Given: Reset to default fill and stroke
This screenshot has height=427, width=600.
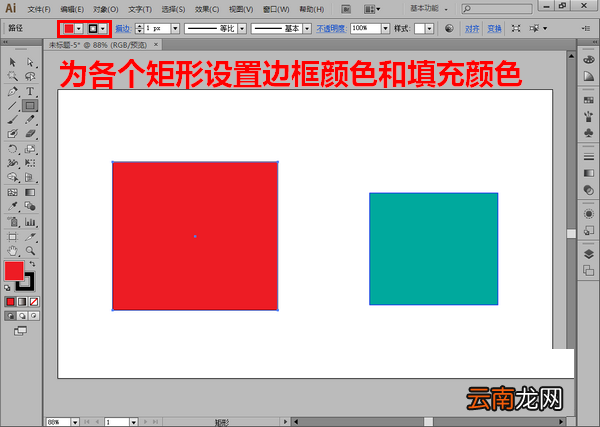Looking at the screenshot, I should click(7, 288).
